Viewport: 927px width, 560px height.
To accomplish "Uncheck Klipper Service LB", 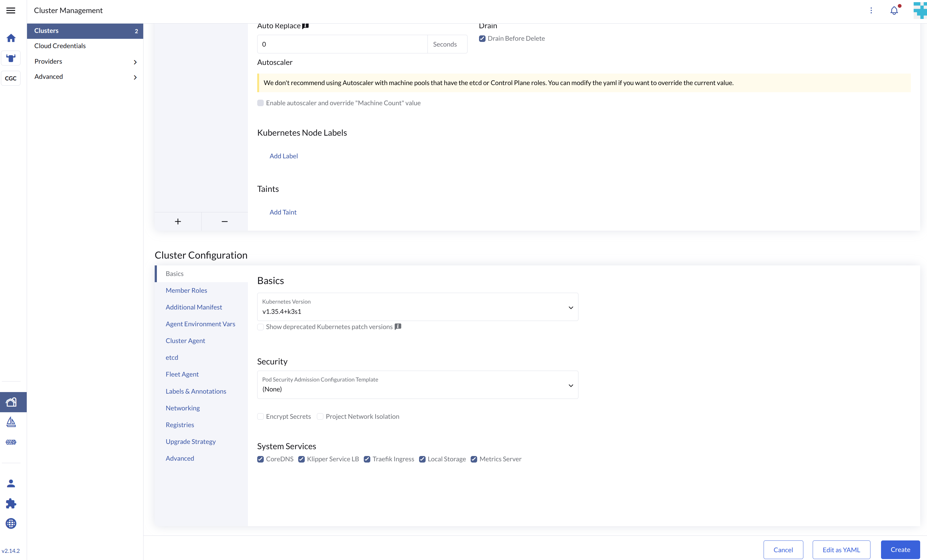I will coord(301,459).
